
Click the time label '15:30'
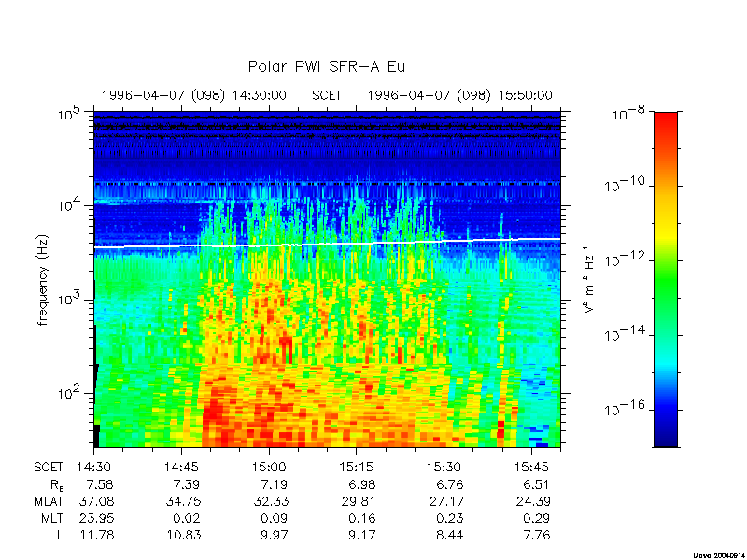[444, 468]
